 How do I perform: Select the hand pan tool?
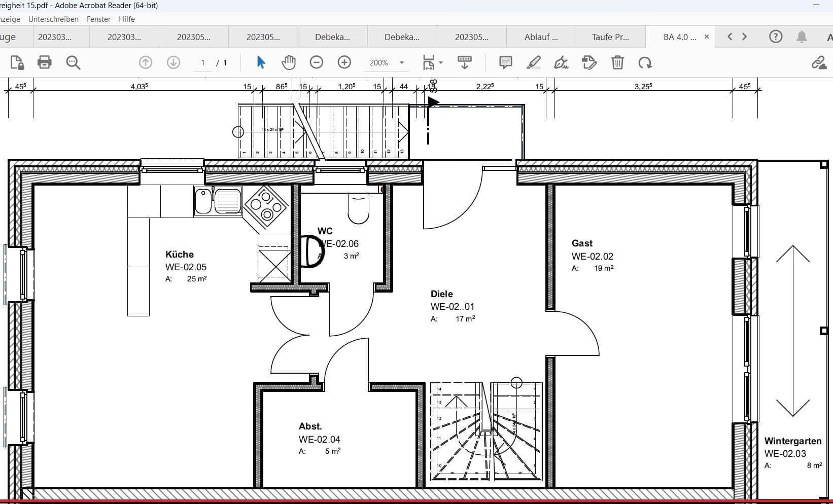point(289,62)
